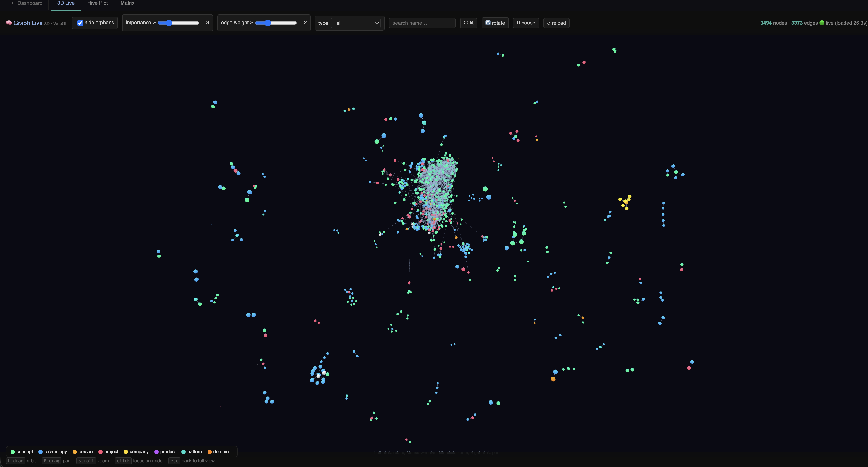This screenshot has height=467, width=868.
Task: Click the '3D · WebGL' label
Action: coord(56,24)
